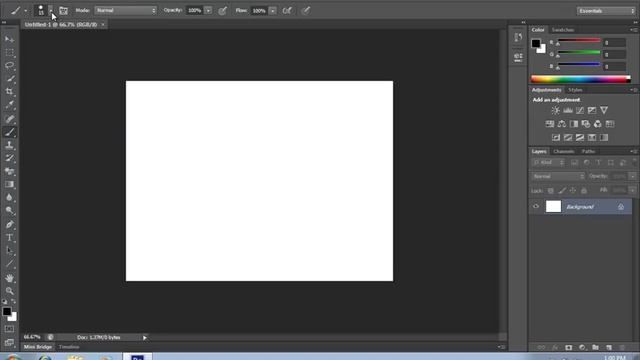Viewport: 640px width, 360px height.
Task: Click the Background layer thumbnail
Action: click(x=553, y=207)
